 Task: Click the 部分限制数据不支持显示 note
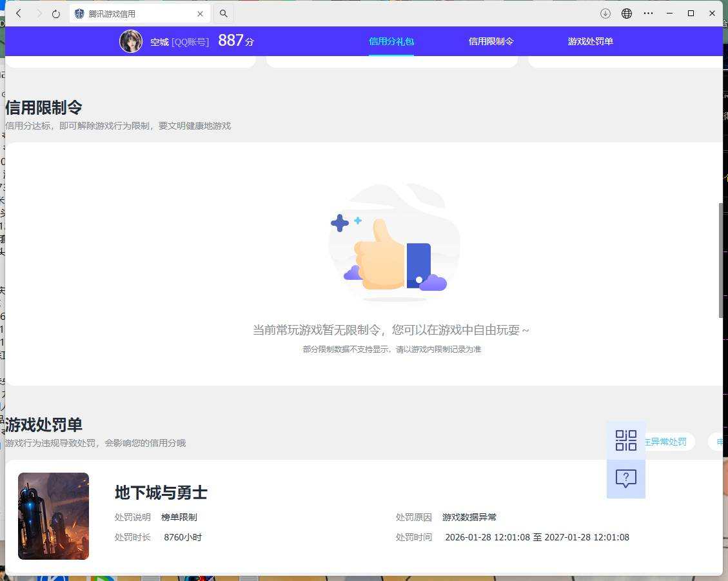point(392,350)
